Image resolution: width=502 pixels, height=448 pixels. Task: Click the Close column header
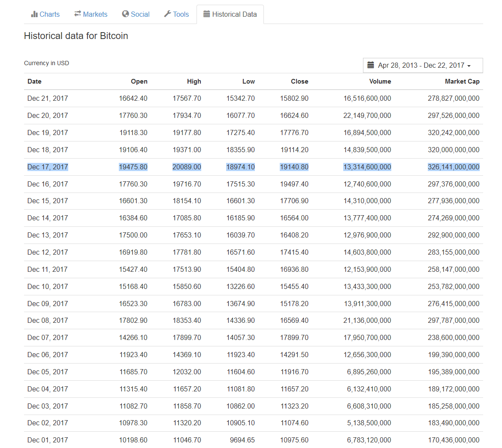click(299, 81)
